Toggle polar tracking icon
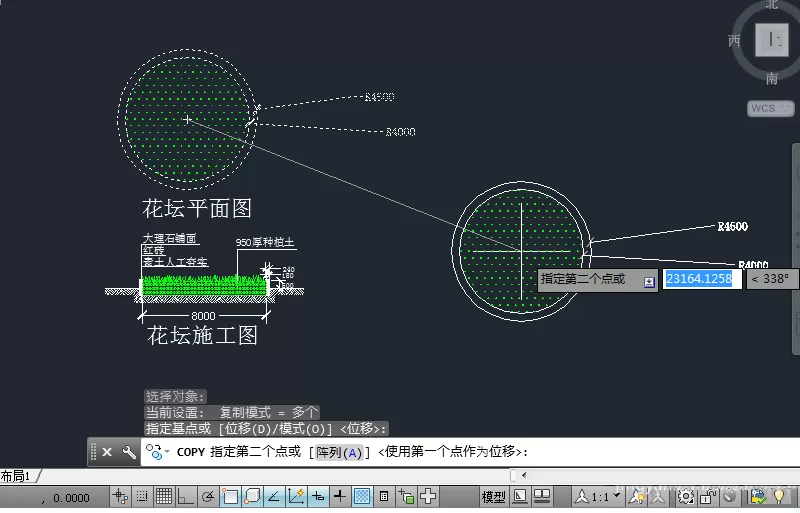The image size is (800, 513). (208, 496)
